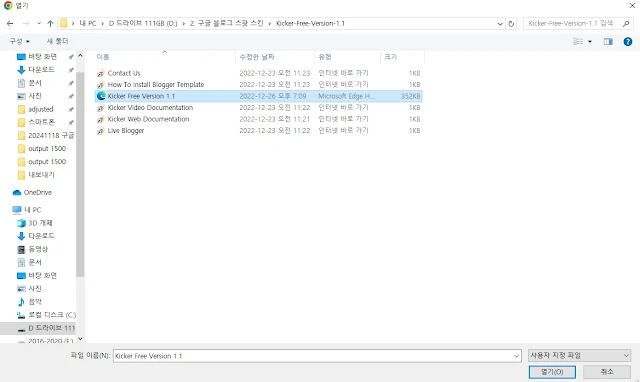Select Kicker Video Documentation shortcut icon
Viewport: 640px width, 382px height.
point(101,108)
